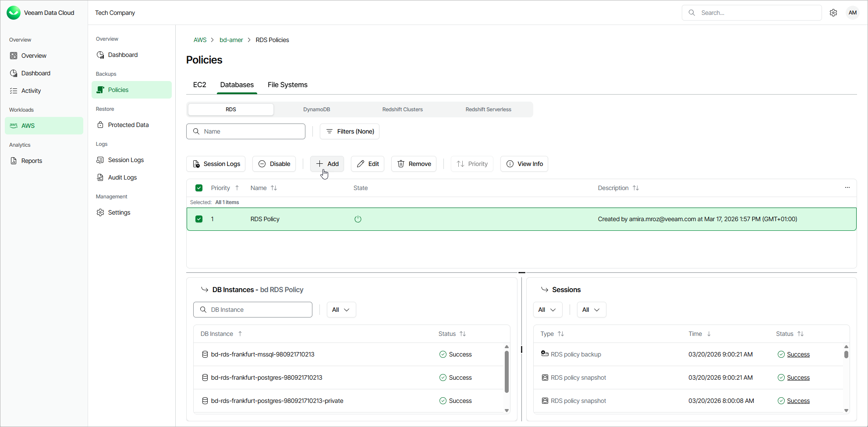Open Audit Logs in the sidebar
The height and width of the screenshot is (427, 868).
coord(131,177)
